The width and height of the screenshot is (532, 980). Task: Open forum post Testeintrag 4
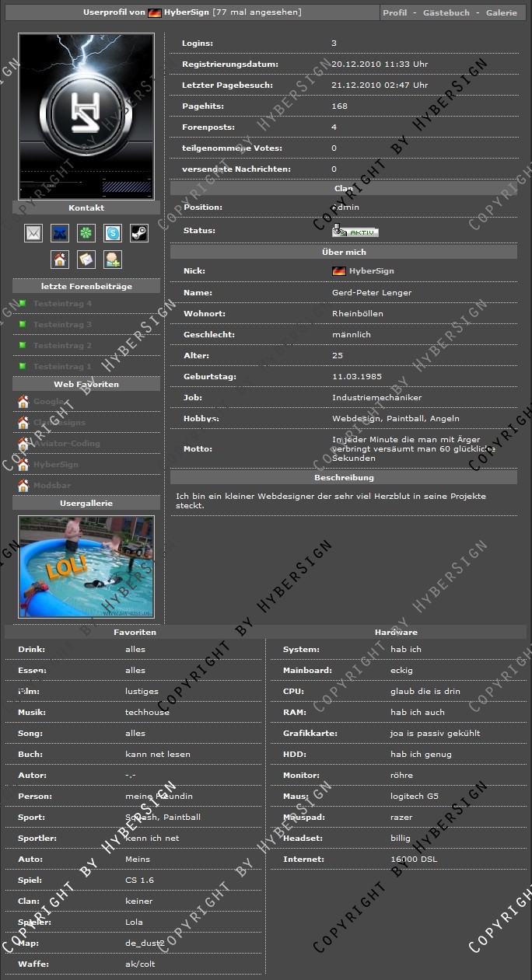coord(62,304)
